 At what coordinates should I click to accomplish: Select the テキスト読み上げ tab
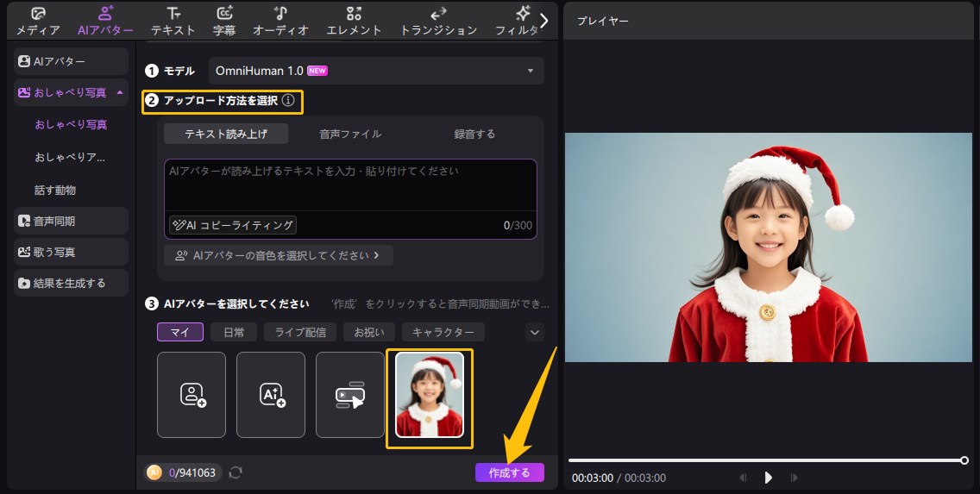click(x=226, y=134)
